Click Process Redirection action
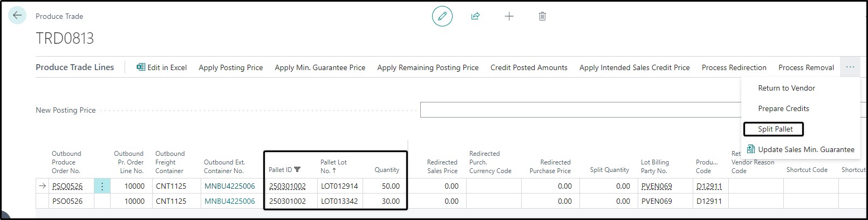 734,67
